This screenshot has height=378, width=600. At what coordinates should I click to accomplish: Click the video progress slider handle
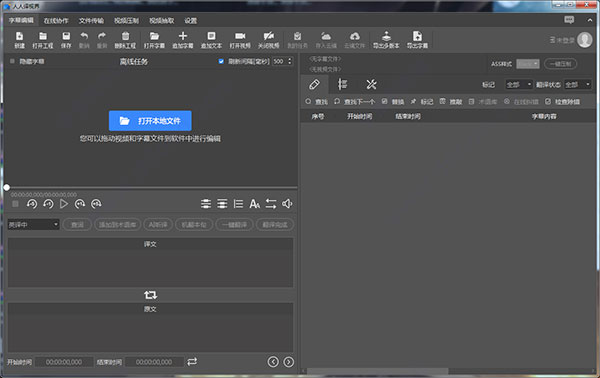(7, 187)
